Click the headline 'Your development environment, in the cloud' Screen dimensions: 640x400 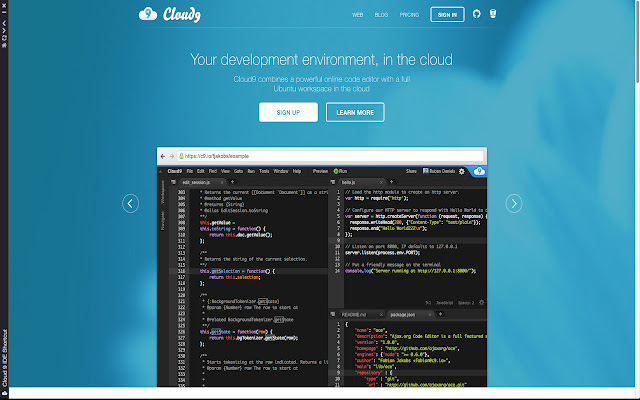tap(321, 60)
